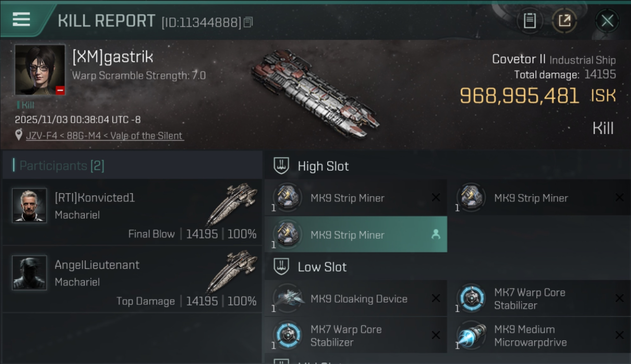This screenshot has height=364, width=631.
Task: Copy the kill report ID
Action: (248, 22)
